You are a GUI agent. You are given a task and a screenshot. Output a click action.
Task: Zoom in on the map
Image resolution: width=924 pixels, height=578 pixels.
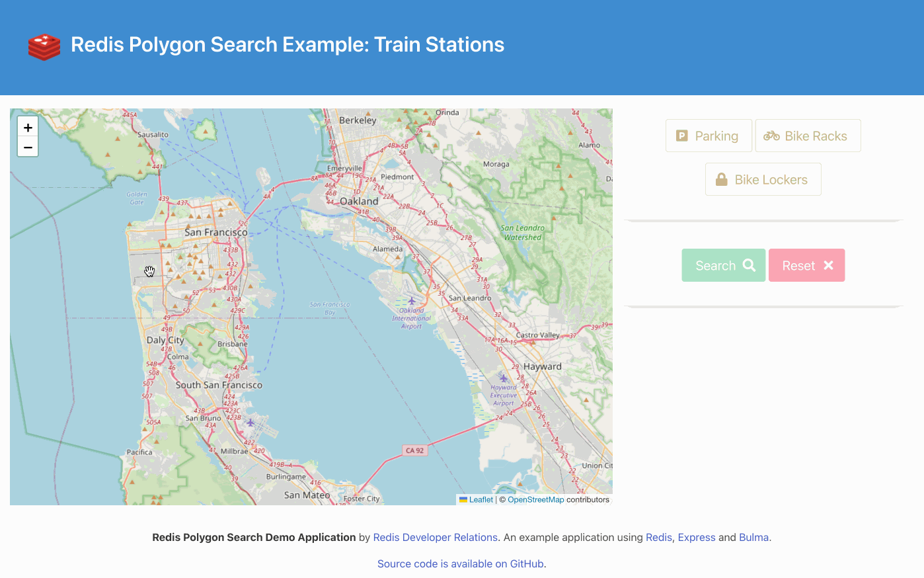click(x=28, y=127)
